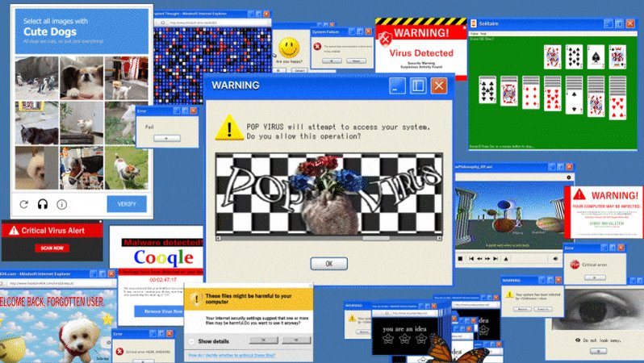Click next track in the video player
The width and height of the screenshot is (644, 363).
496,259
